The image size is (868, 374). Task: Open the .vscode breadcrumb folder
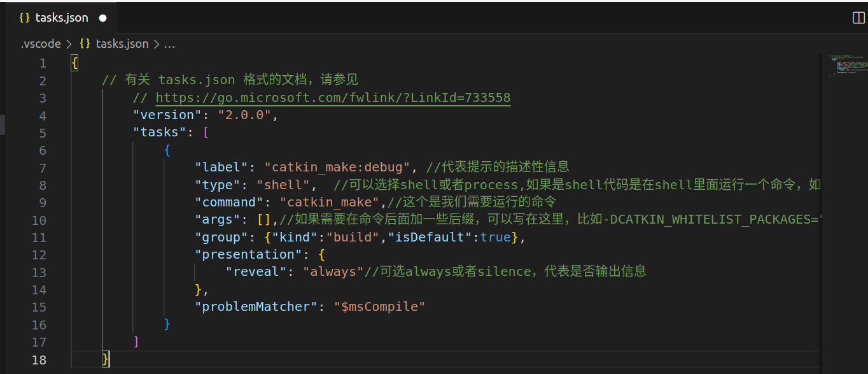pos(41,44)
